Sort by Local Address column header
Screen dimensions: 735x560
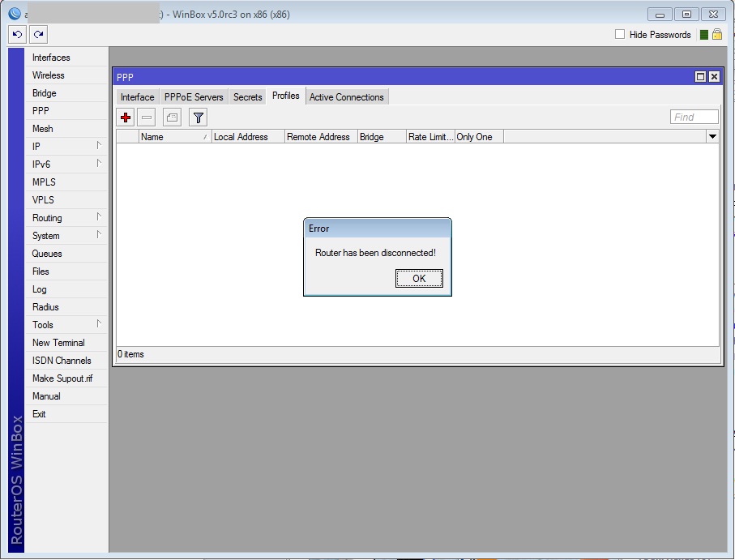[248, 137]
